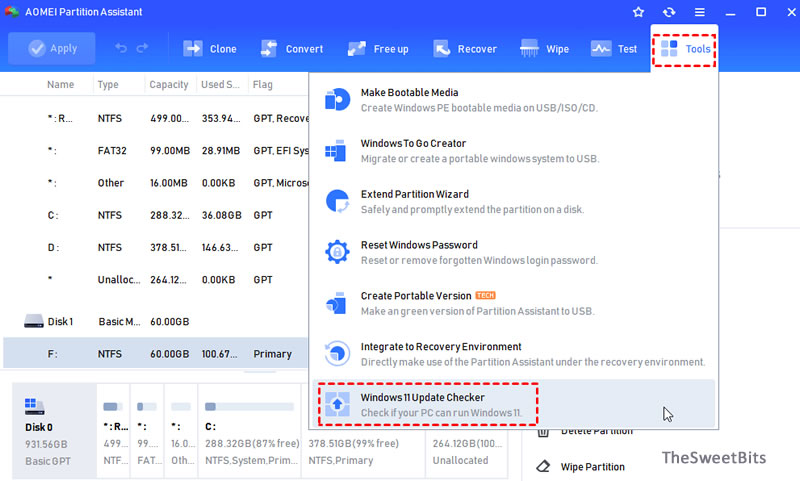Click the Used S... column header

220,85
